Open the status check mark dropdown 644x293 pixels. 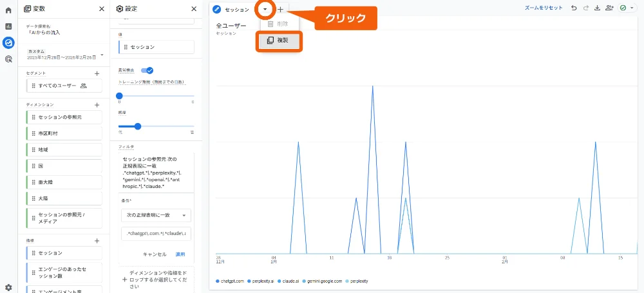coord(626,8)
